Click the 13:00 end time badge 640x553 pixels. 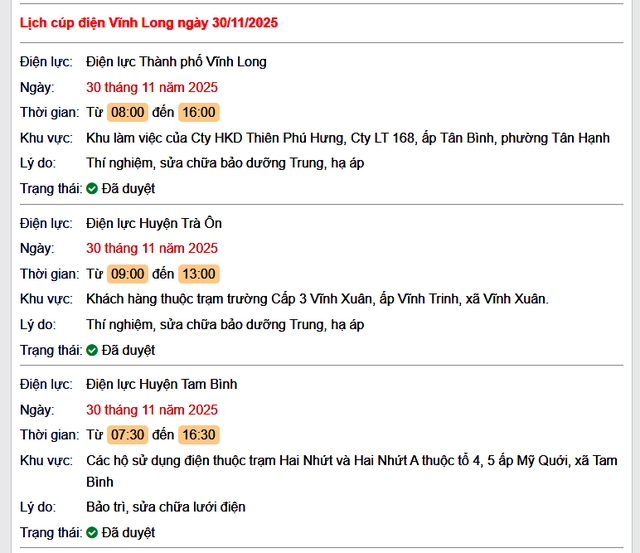(x=199, y=274)
